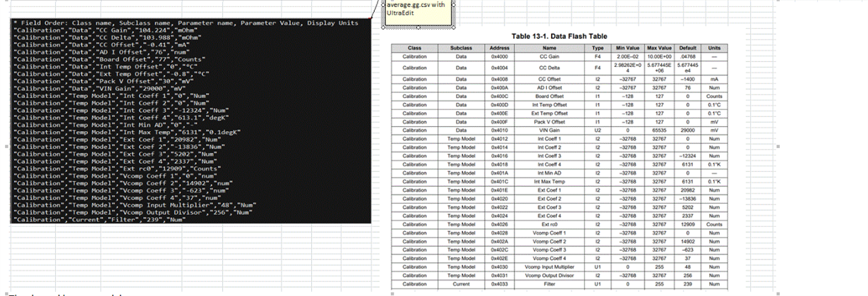
Task: Click the "CC Gain" name cell in table
Action: click(548, 56)
